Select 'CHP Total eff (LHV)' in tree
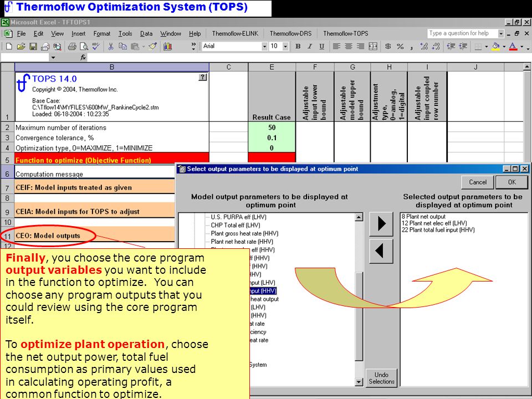Screen dimensions: 532x399 (236, 225)
